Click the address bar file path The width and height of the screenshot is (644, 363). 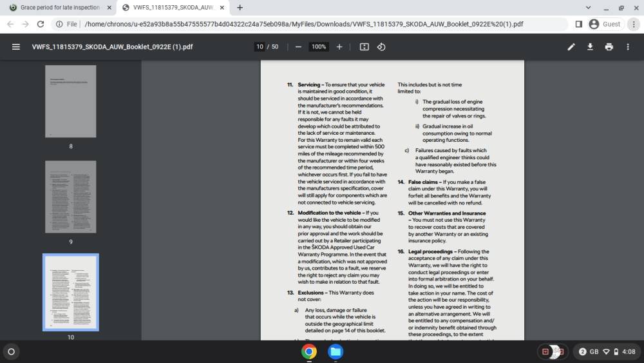[304, 25]
